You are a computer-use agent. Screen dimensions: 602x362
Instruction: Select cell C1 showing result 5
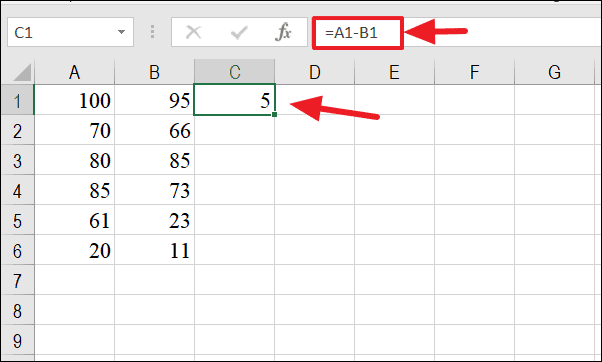235,100
